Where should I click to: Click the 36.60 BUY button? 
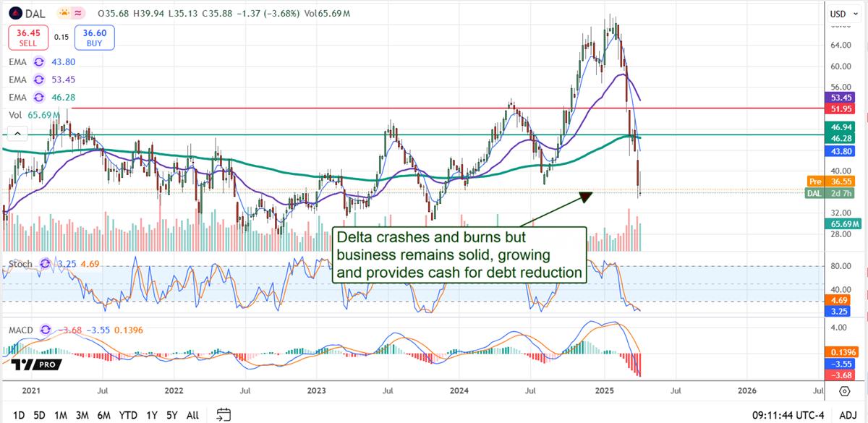[95, 38]
